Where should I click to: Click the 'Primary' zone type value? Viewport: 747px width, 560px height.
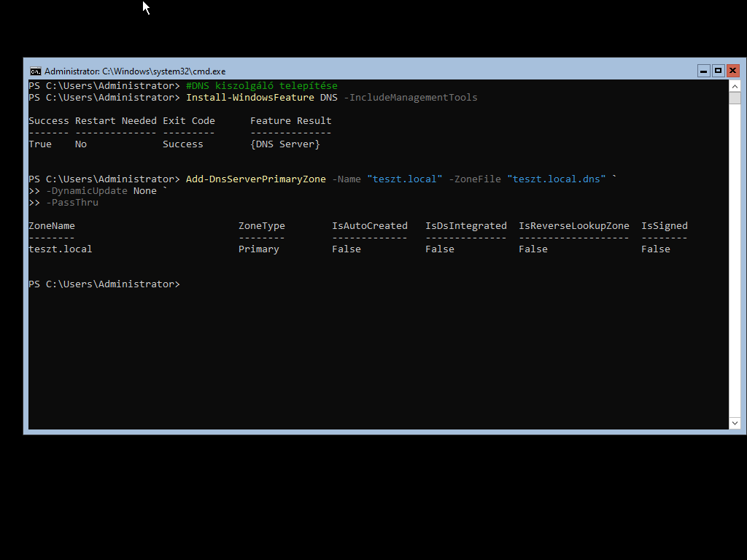258,249
